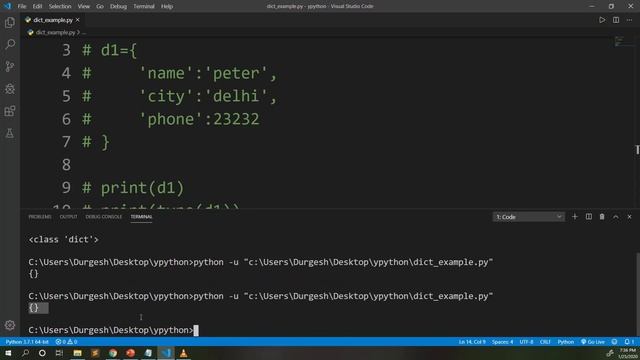Viewport: 640px width, 360px height.
Task: Show the errors and warnings count
Action: (66, 342)
